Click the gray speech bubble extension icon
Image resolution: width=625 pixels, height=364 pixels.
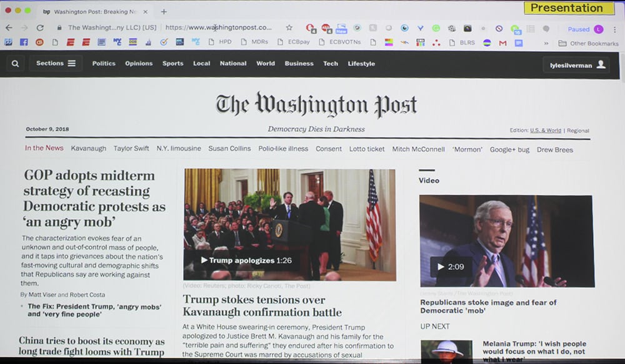coord(546,29)
